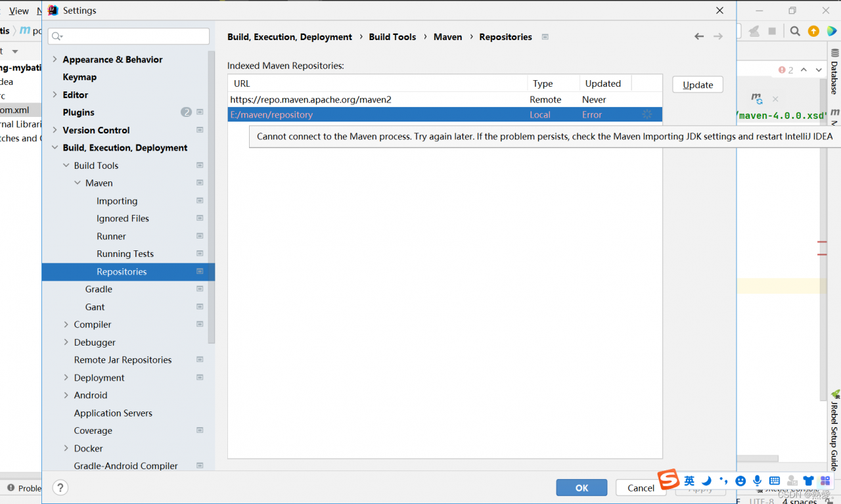The image size is (841, 504).
Task: Open Sogou soft keyboard icon
Action: 775,481
